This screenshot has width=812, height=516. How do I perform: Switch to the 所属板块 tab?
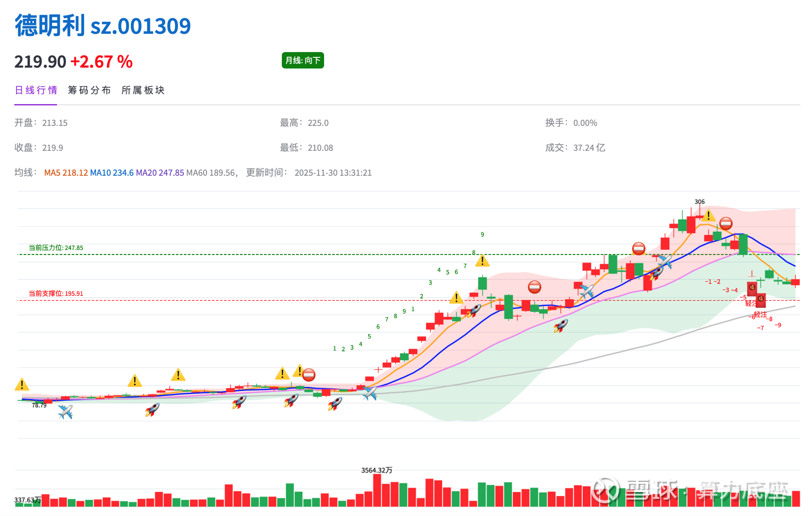point(143,90)
